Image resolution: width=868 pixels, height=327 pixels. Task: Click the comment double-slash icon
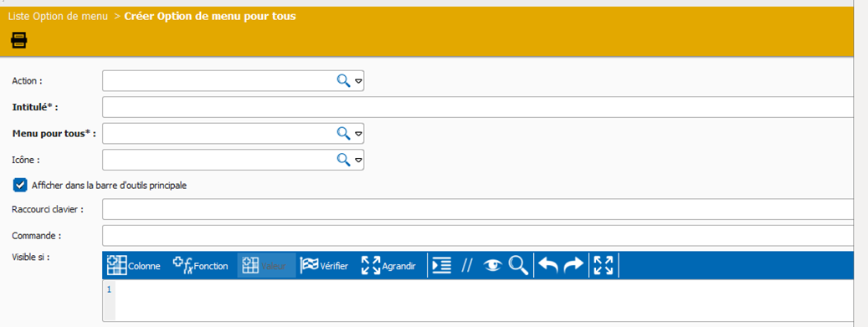pos(467,266)
